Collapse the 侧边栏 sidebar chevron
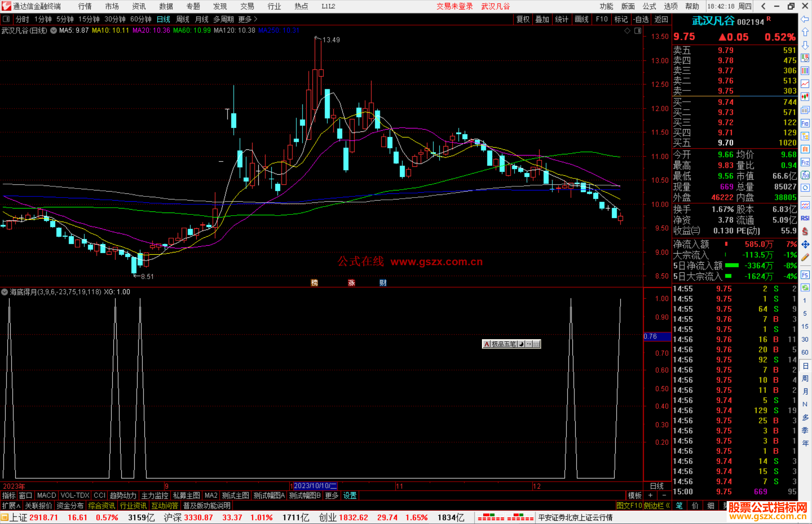The width and height of the screenshot is (812, 524). (667, 506)
